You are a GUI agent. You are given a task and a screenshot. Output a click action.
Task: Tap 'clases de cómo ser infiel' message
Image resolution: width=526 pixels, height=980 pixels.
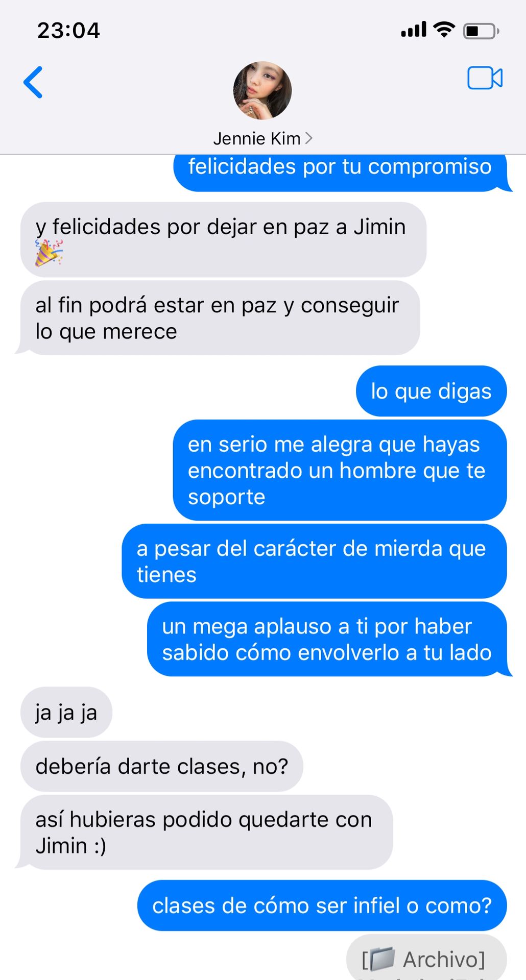[322, 905]
